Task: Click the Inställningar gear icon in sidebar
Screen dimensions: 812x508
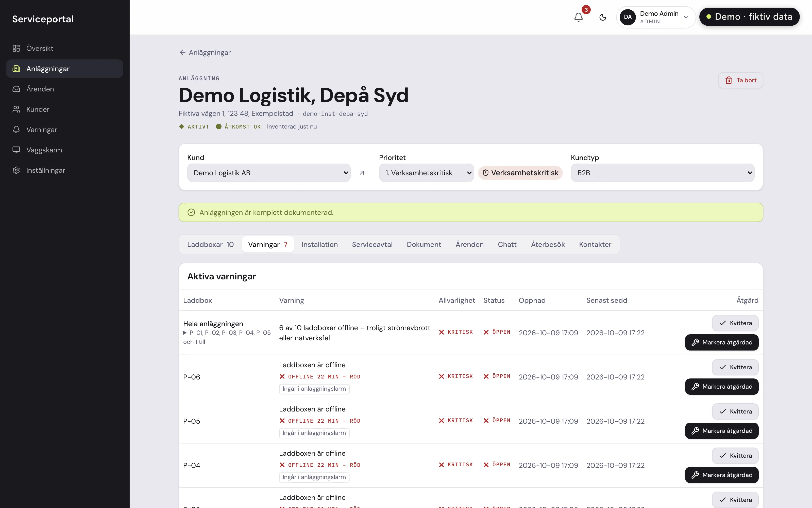Action: tap(16, 170)
